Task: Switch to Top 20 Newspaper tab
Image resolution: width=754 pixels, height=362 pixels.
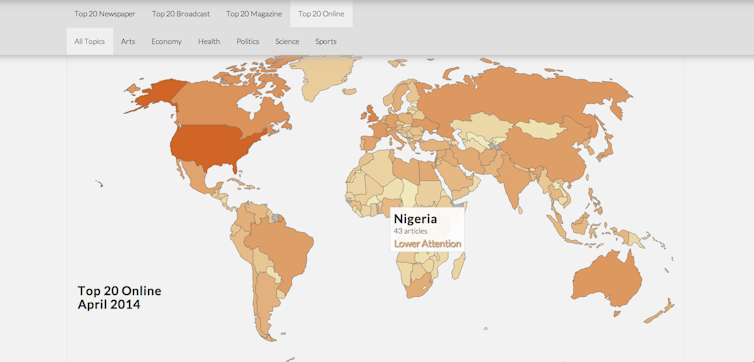Action: tap(105, 14)
